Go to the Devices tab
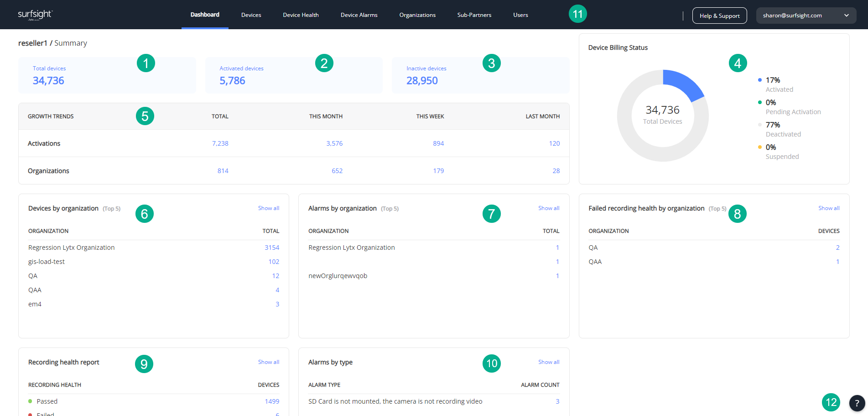Screen dimensions: 868x416 [251, 15]
